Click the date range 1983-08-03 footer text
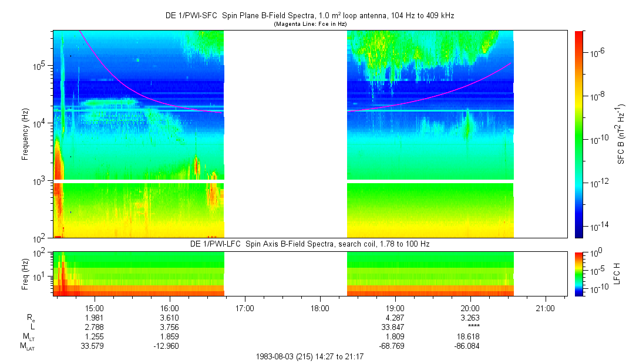Viewport: 636px width, 364px height. coord(309,356)
